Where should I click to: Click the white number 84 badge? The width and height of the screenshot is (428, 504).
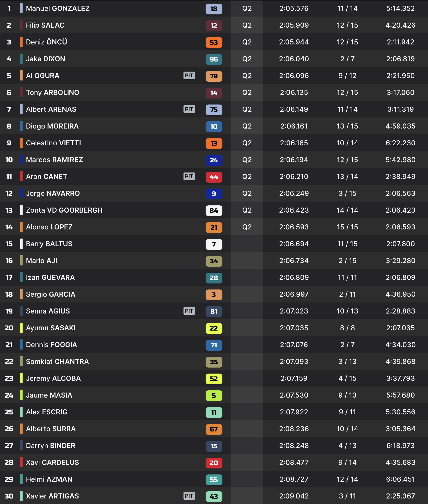point(214,211)
